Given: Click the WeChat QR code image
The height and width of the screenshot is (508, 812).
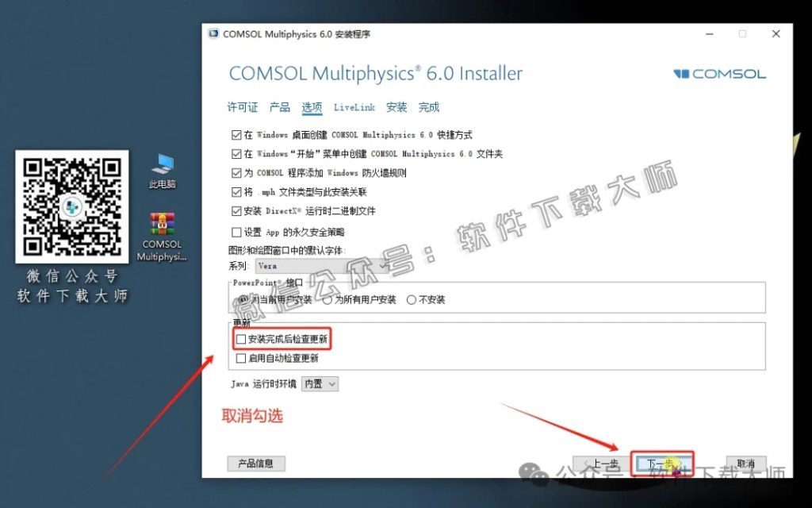Looking at the screenshot, I should click(72, 208).
